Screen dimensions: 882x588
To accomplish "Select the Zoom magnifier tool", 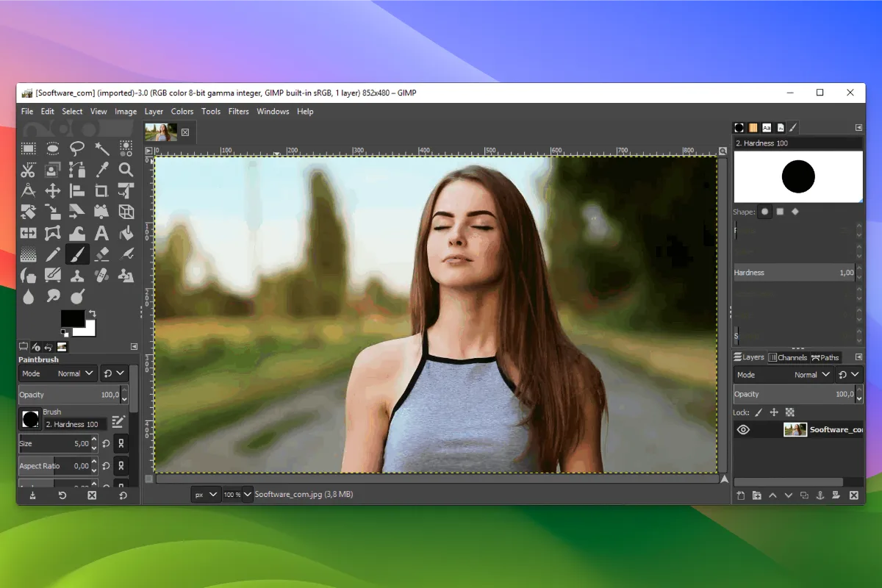I will (x=126, y=170).
